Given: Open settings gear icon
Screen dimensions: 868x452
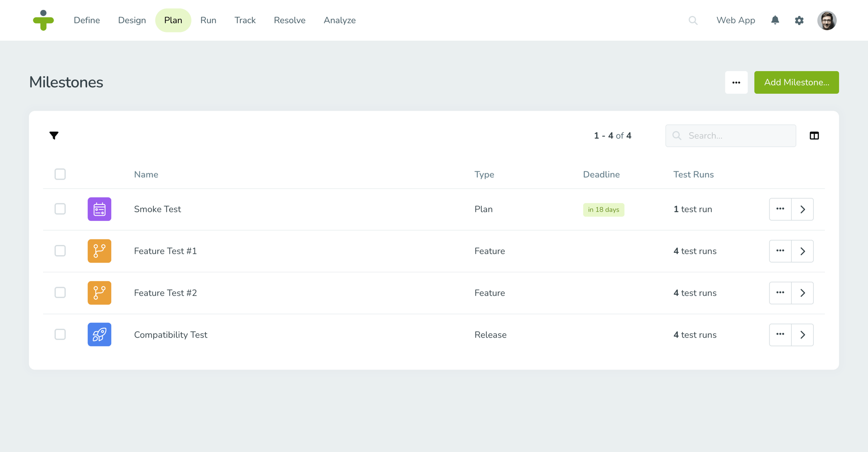Looking at the screenshot, I should [799, 20].
